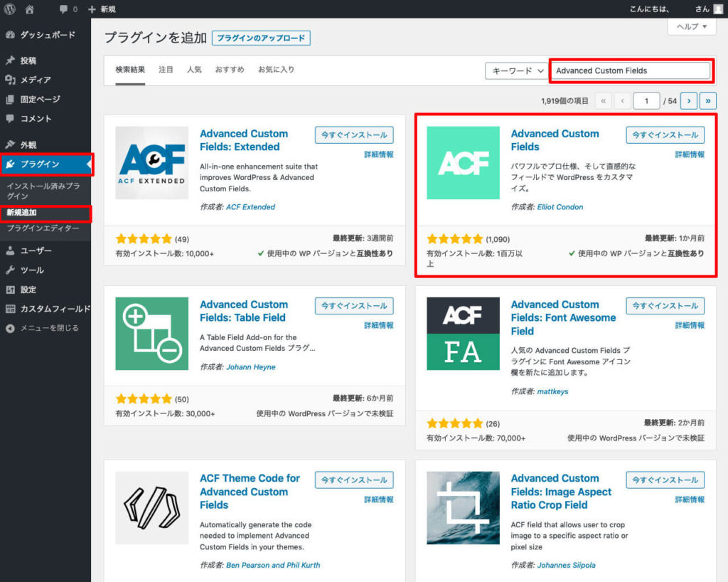The height and width of the screenshot is (582, 728).
Task: Click ACF Extended plugin thumbnail
Action: click(152, 163)
